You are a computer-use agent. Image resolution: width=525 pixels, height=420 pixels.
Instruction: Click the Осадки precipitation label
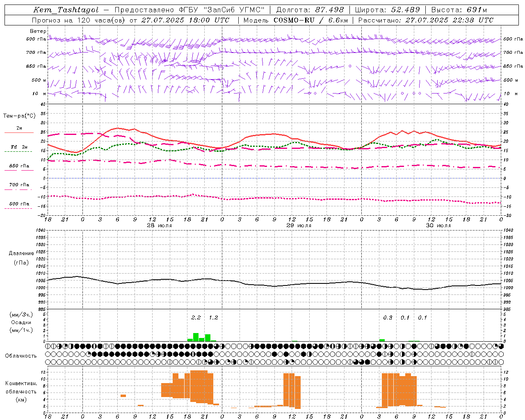[21, 322]
